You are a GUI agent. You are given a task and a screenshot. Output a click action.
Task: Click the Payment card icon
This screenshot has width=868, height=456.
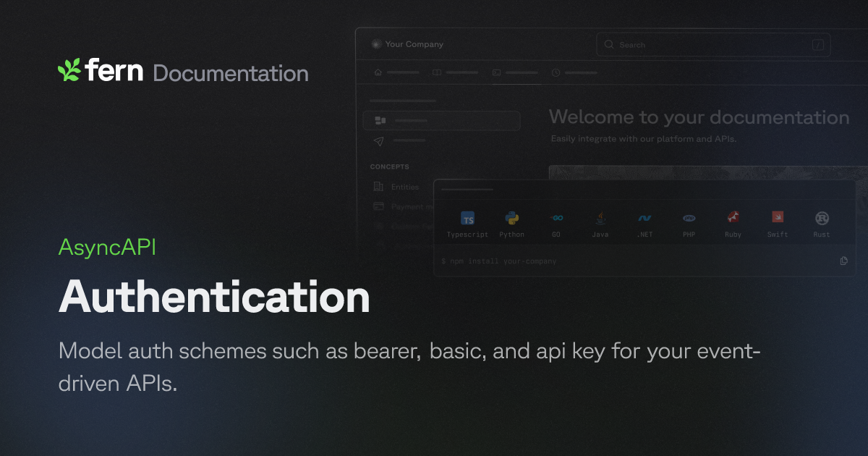[378, 206]
